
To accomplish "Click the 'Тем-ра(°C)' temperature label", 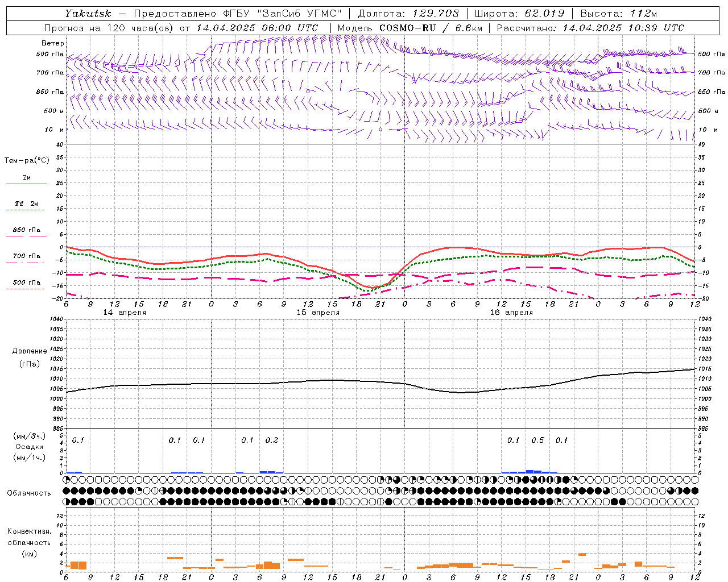I will pyautogui.click(x=27, y=161).
